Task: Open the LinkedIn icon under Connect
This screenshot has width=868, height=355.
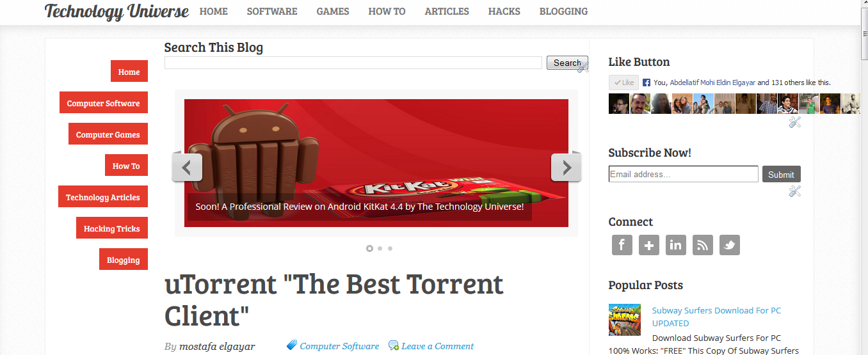Action: 676,245
